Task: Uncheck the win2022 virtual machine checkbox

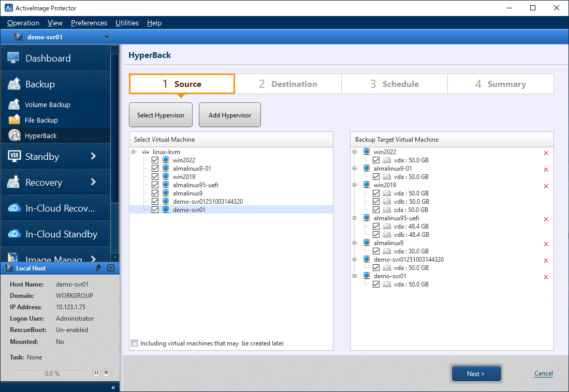Action: click(155, 160)
